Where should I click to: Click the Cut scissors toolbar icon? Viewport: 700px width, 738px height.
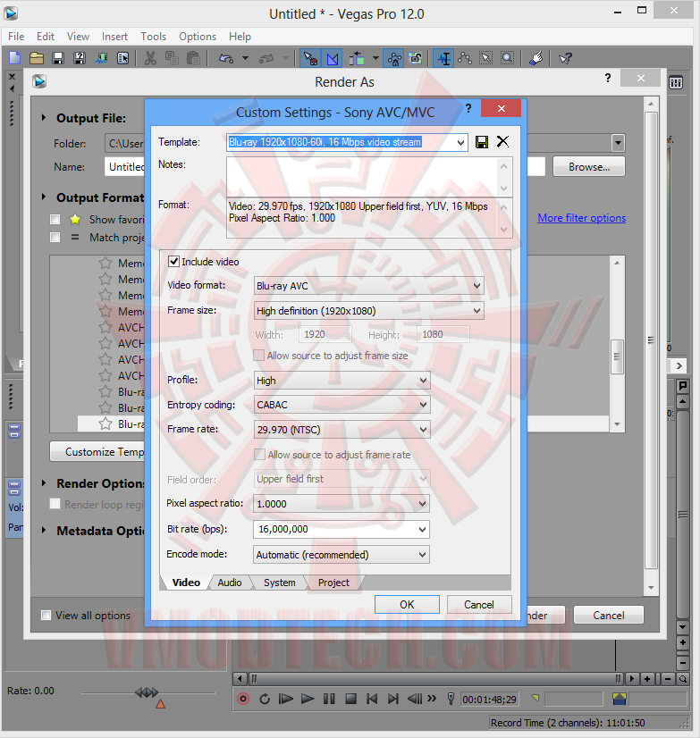[x=150, y=58]
